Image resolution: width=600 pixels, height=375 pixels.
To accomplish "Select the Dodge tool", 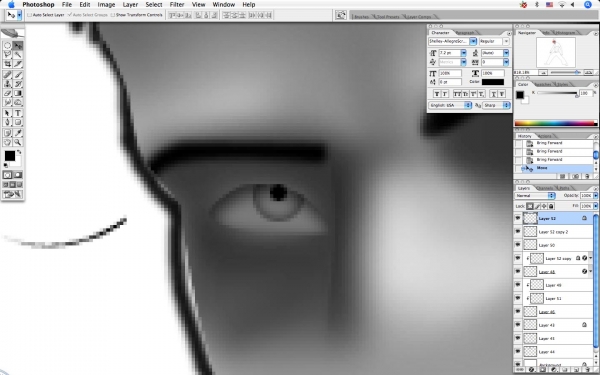I will click(x=18, y=102).
